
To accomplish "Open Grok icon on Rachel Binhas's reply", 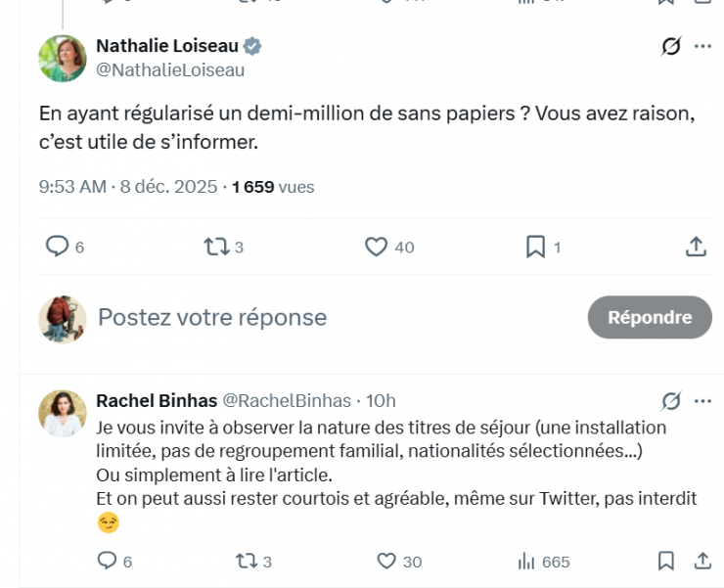I will 671,400.
